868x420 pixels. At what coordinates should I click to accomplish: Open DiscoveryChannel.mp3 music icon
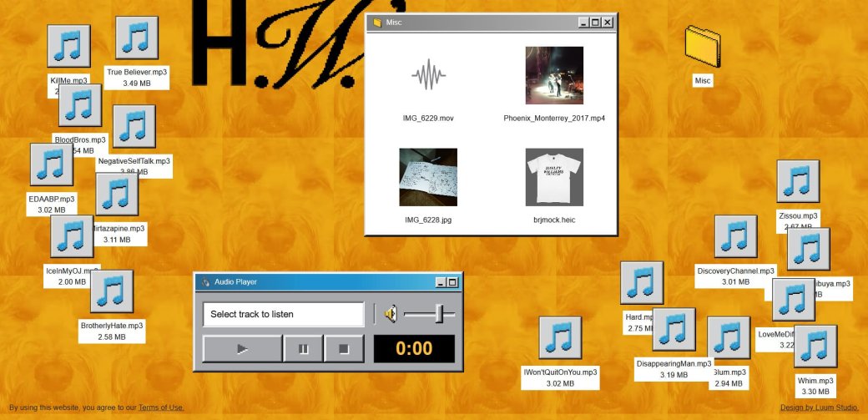point(735,236)
